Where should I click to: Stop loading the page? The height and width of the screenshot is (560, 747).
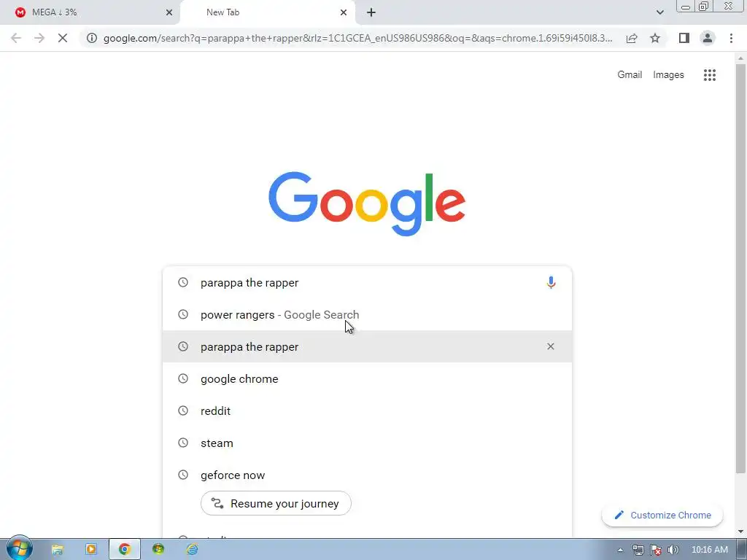[x=63, y=38]
